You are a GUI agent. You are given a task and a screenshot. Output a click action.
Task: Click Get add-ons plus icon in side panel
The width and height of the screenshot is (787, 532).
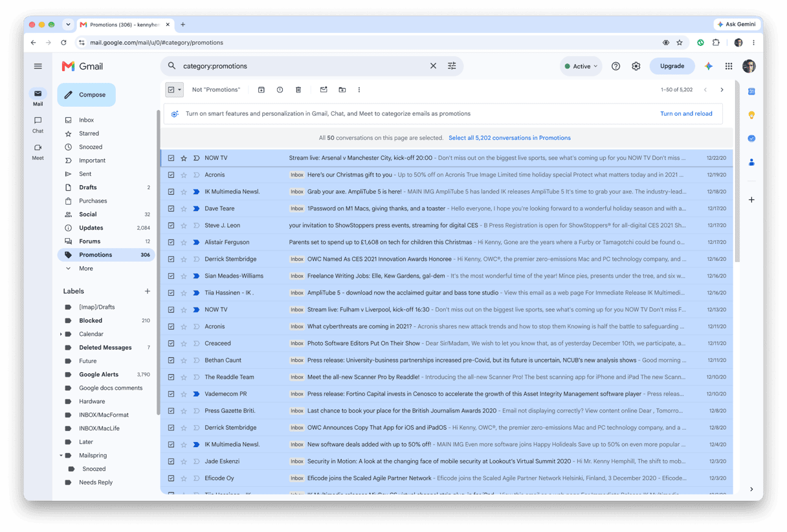coord(751,200)
